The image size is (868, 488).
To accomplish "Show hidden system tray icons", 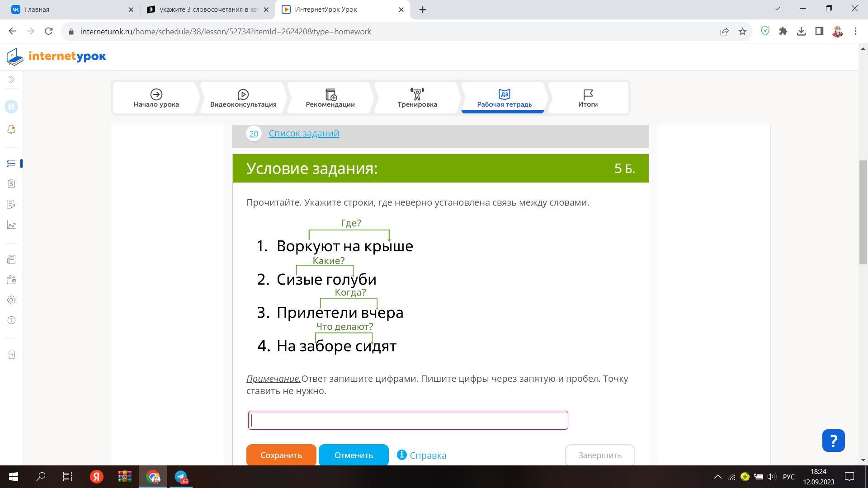I will (717, 477).
